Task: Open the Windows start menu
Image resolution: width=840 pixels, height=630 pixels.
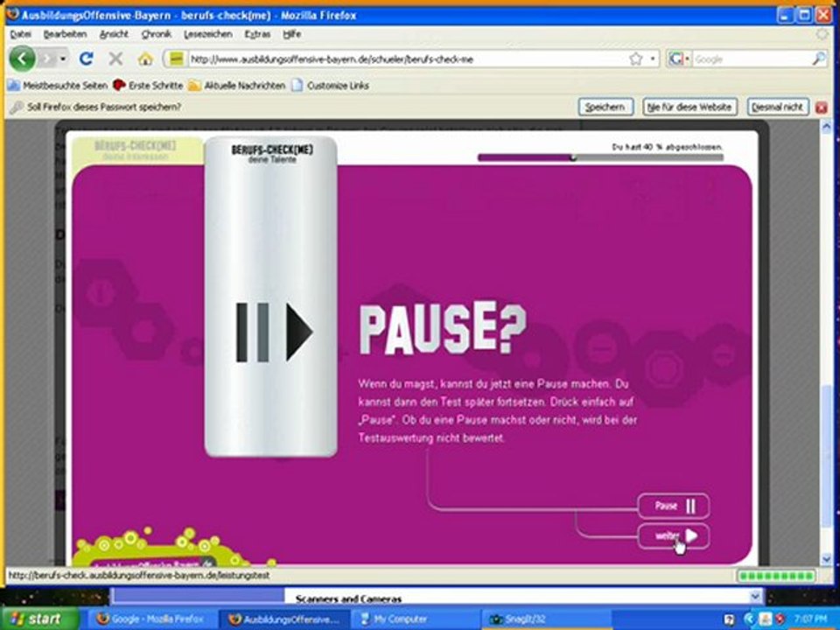Action: tap(36, 619)
